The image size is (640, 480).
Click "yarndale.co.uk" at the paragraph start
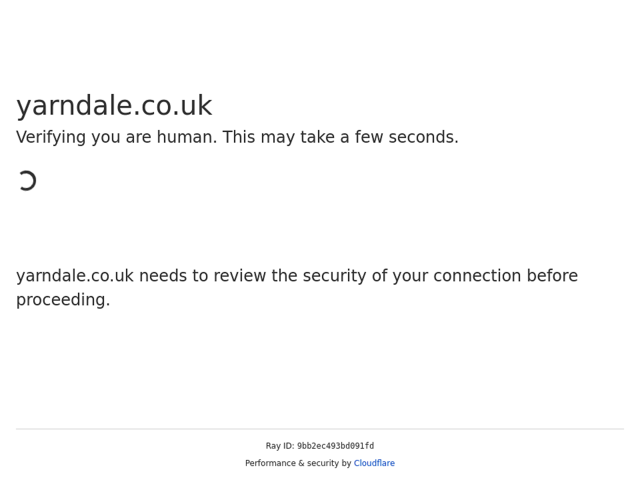(75, 277)
